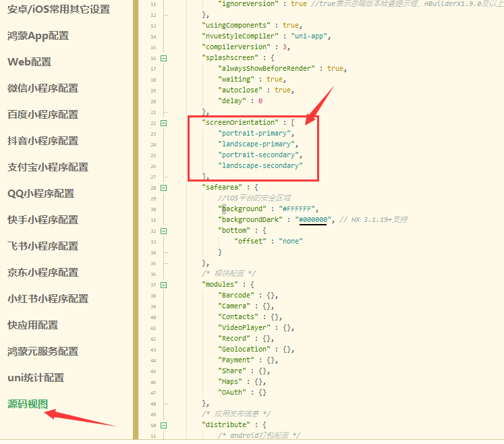Open 鸿蒙元服务配置 section

[x=43, y=352]
